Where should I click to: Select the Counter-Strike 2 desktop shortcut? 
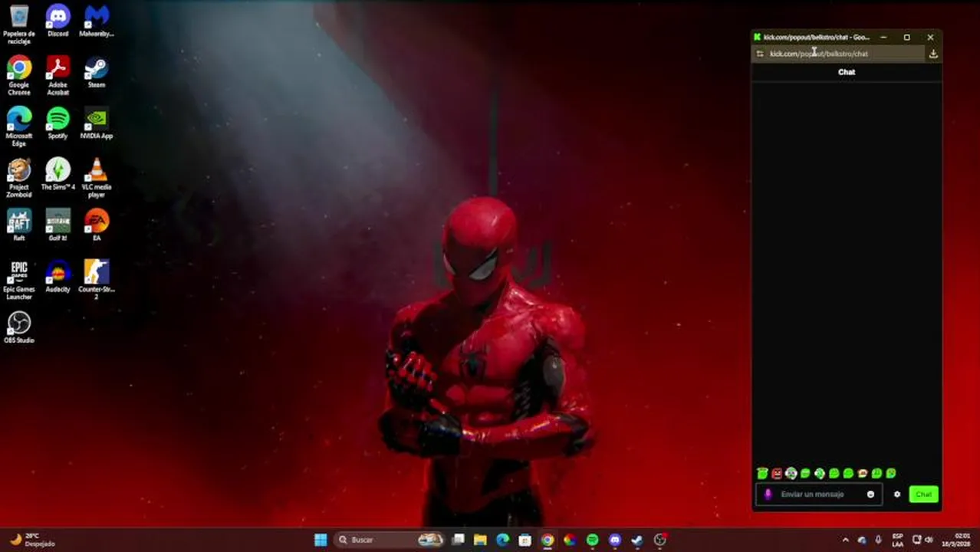tap(97, 280)
